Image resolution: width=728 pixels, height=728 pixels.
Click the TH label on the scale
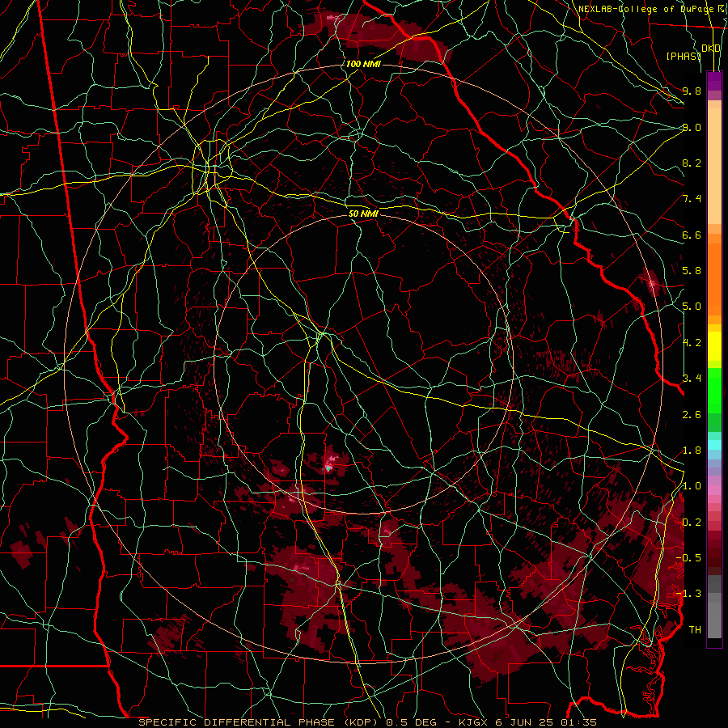pos(695,630)
